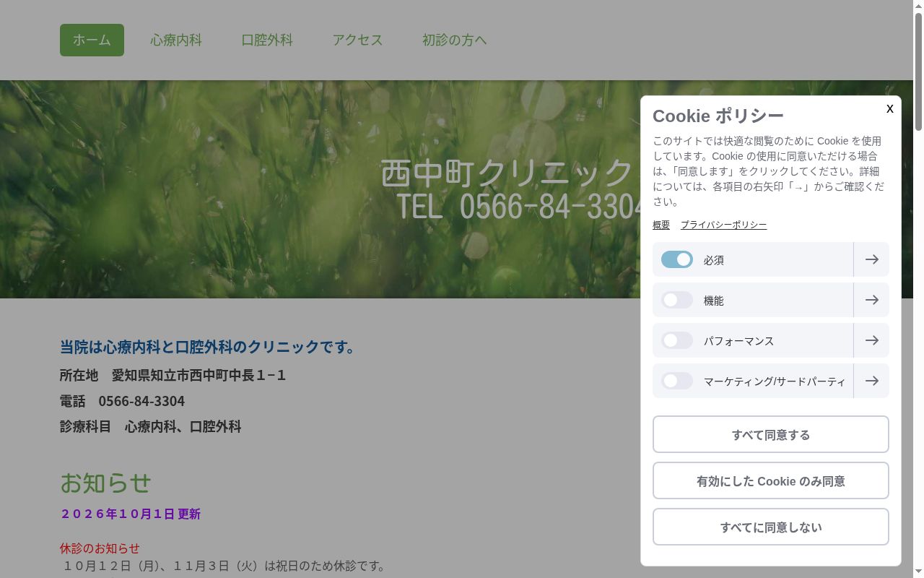
Task: Click 有効にした Cookie のみ同意 button
Action: point(771,480)
